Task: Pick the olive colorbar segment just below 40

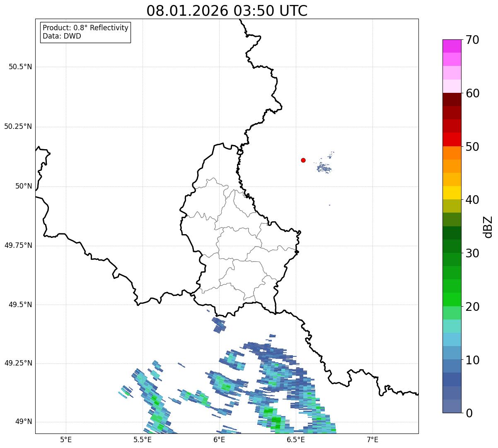Action: click(x=452, y=206)
